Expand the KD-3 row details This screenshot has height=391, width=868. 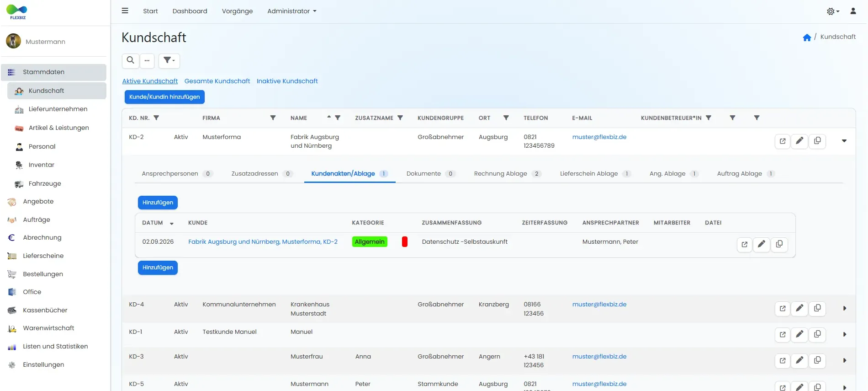pos(844,360)
